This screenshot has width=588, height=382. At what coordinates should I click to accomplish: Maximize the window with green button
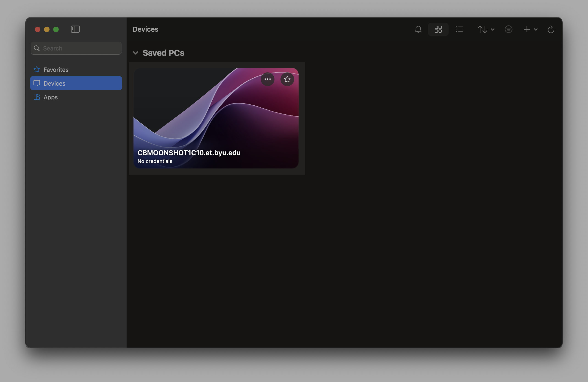tap(56, 29)
